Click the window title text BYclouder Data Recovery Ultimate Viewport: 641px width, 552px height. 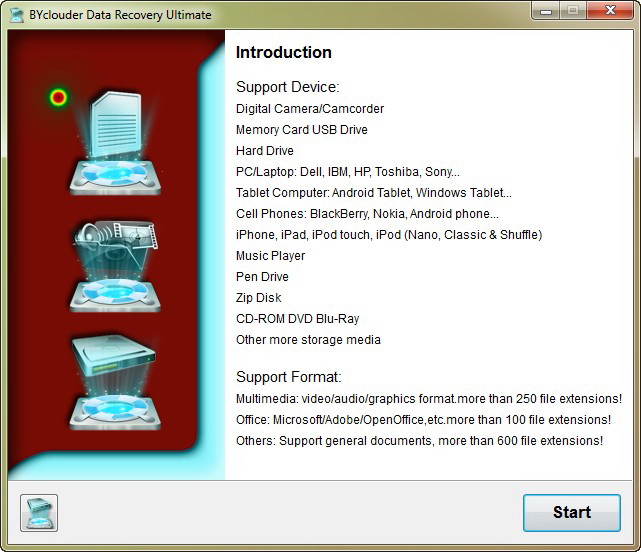pos(120,14)
